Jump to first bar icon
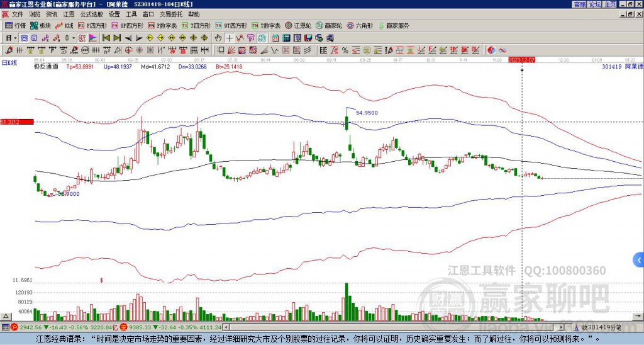Image resolution: width=644 pixels, height=345 pixels. tap(106, 38)
